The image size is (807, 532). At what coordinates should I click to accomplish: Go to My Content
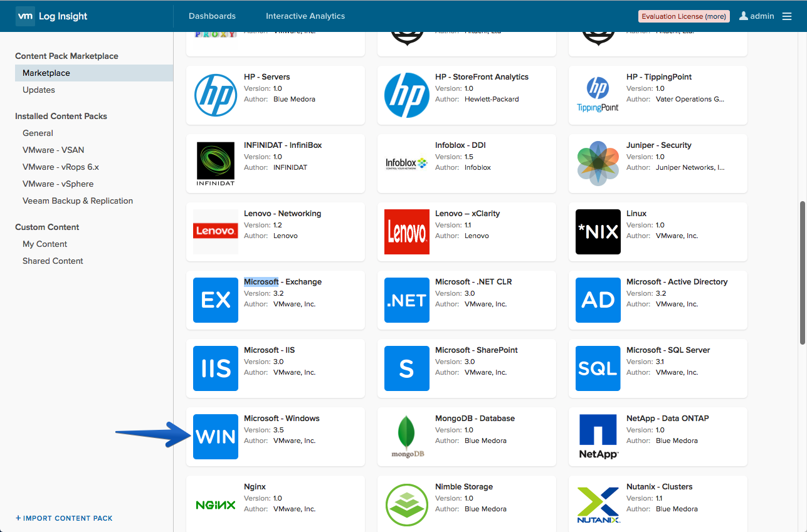[x=45, y=244]
